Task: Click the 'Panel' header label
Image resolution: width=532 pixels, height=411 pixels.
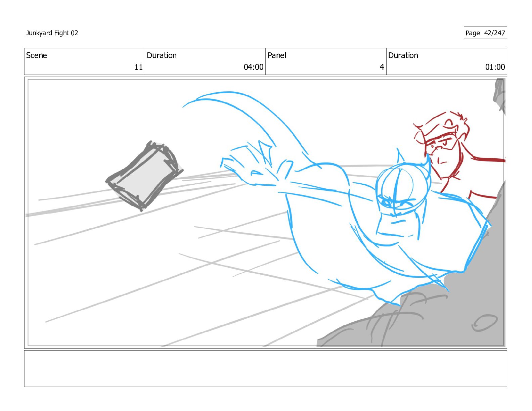Action: tap(277, 55)
